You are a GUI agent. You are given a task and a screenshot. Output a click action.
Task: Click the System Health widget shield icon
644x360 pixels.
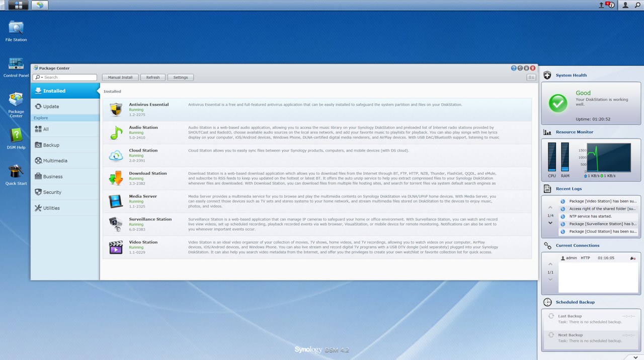(x=547, y=76)
